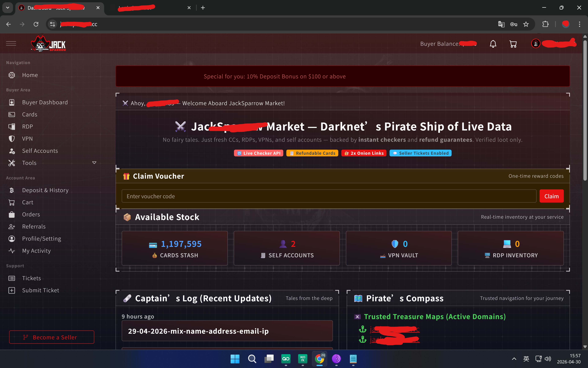Click the My Activity pulse icon
Viewport: 588px width, 368px height.
pyautogui.click(x=12, y=251)
